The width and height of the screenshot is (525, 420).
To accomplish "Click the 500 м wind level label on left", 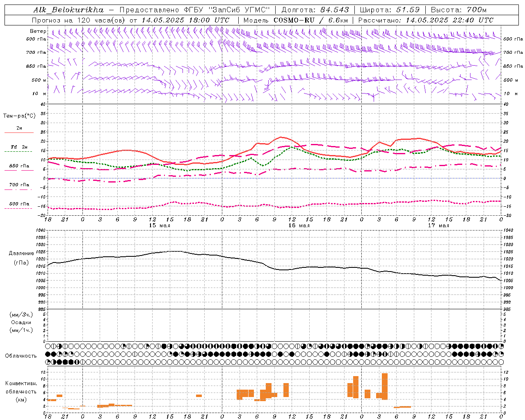I will pos(39,80).
